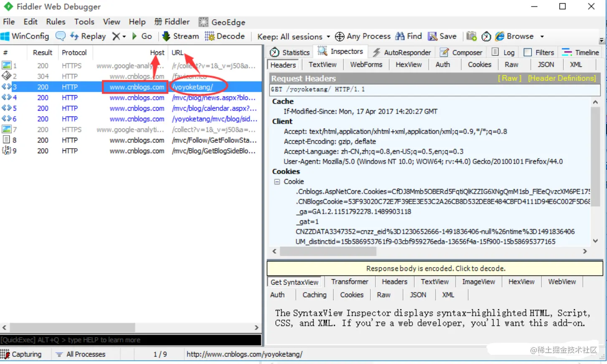Screen dimensions: 607x364
Task: Open the Browse dropdown arrow
Action: (x=542, y=37)
